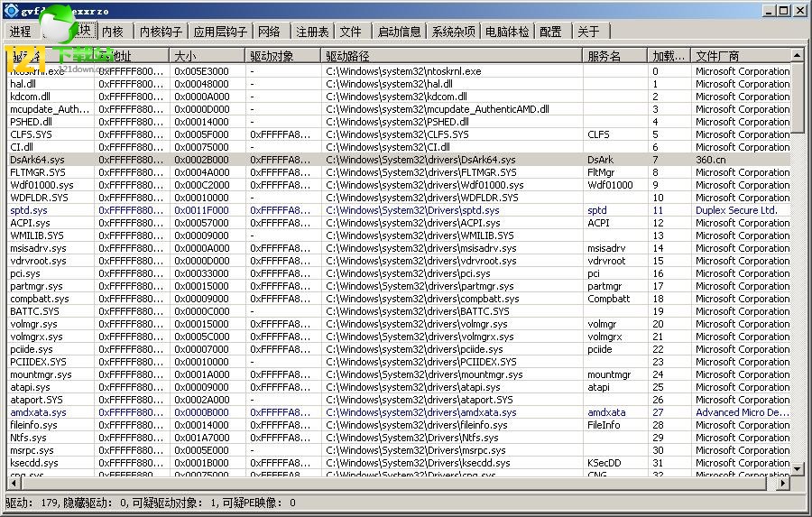Maximize the application window
The image size is (812, 517).
[785, 10]
